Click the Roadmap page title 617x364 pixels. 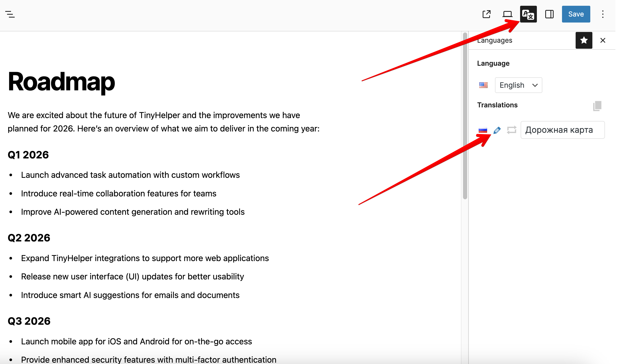coord(61,82)
